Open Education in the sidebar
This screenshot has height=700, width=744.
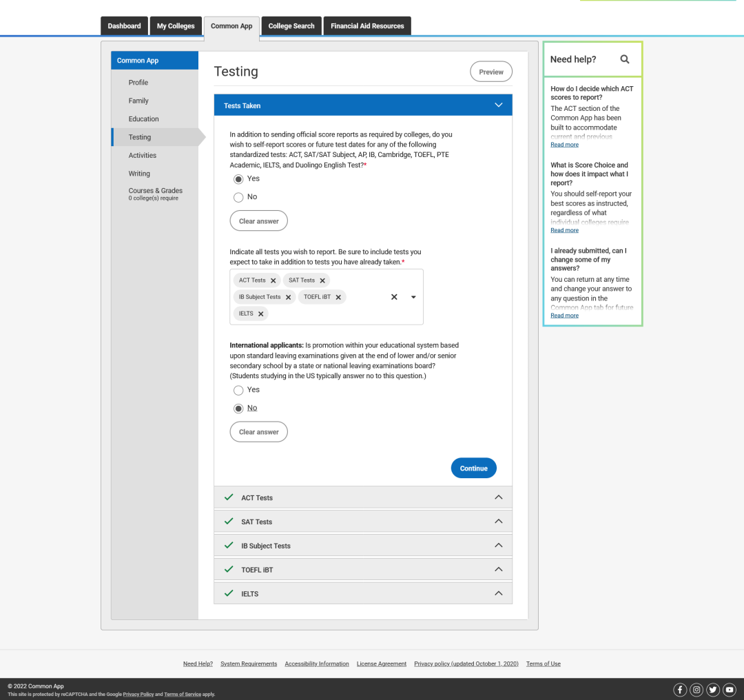coord(143,119)
